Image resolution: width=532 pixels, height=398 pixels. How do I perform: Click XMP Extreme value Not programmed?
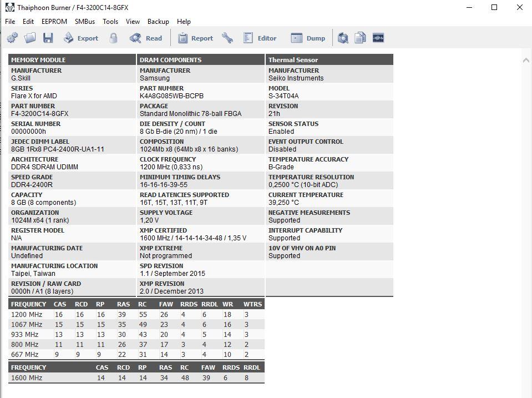(165, 256)
